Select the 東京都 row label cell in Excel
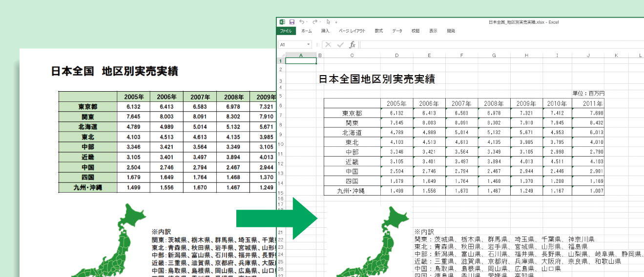This screenshot has width=644, height=277. pos(352,113)
